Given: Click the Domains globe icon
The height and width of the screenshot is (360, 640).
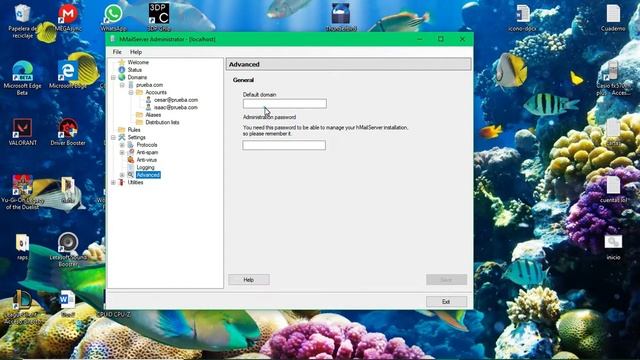Looking at the screenshot, I should 122,77.
